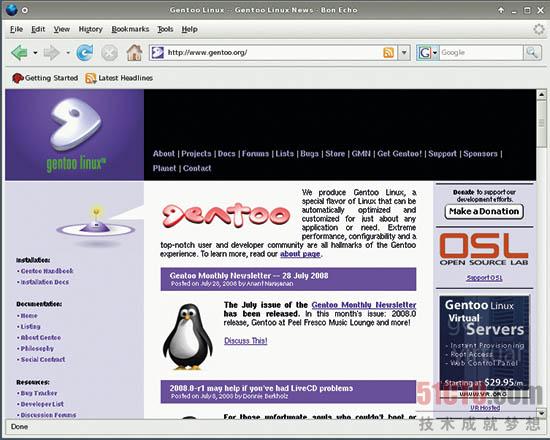Click the red Gentoo graffiti logo
Image resolution: width=550 pixels, height=440 pixels.
click(226, 215)
